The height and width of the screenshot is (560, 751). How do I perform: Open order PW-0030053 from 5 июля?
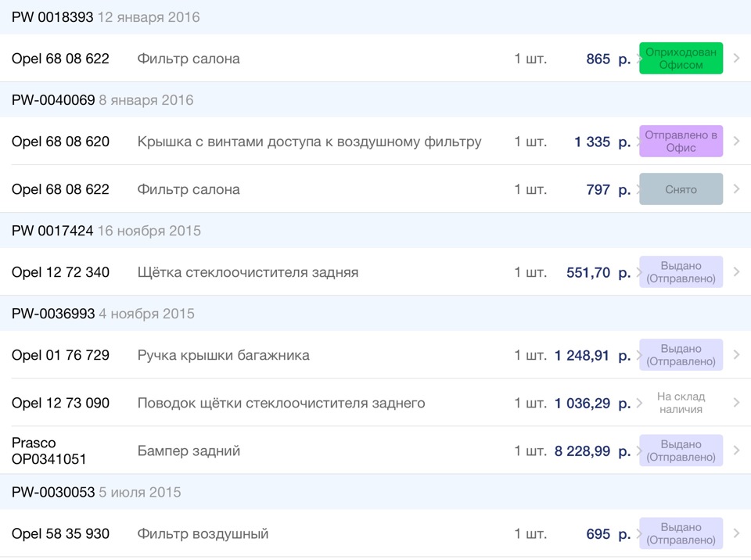[53, 492]
